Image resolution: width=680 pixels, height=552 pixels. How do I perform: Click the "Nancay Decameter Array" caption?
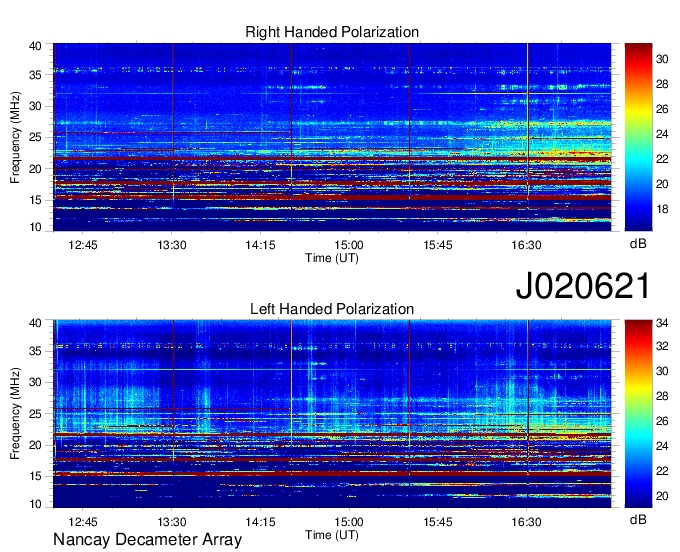[x=147, y=540]
